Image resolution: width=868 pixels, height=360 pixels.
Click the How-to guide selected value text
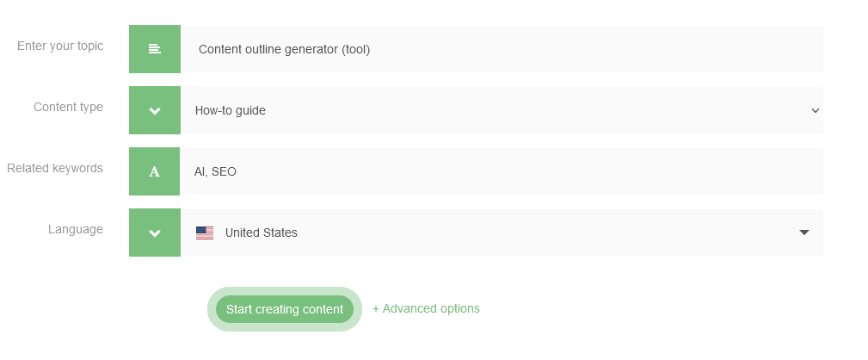tap(231, 110)
